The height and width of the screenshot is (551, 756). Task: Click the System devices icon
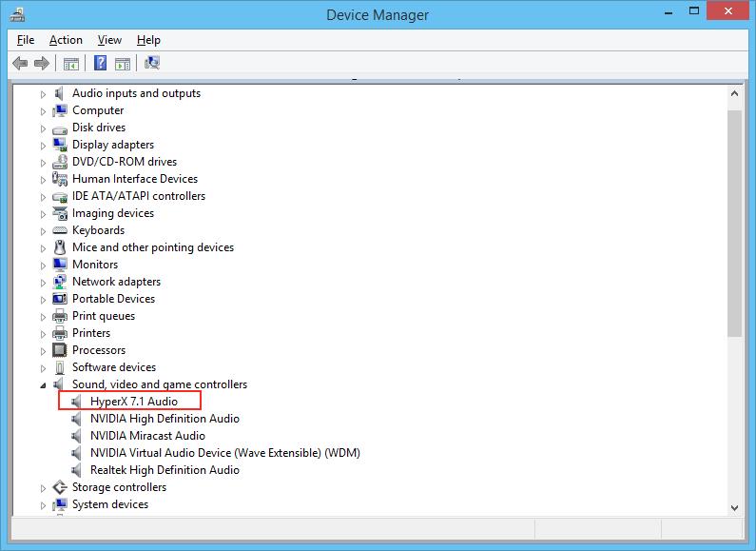click(x=60, y=504)
